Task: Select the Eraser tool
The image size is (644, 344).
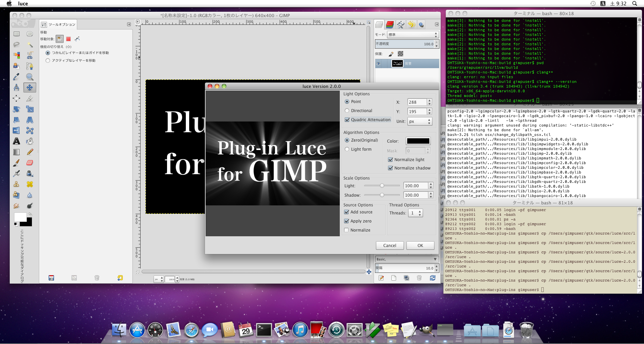Action: (30, 163)
